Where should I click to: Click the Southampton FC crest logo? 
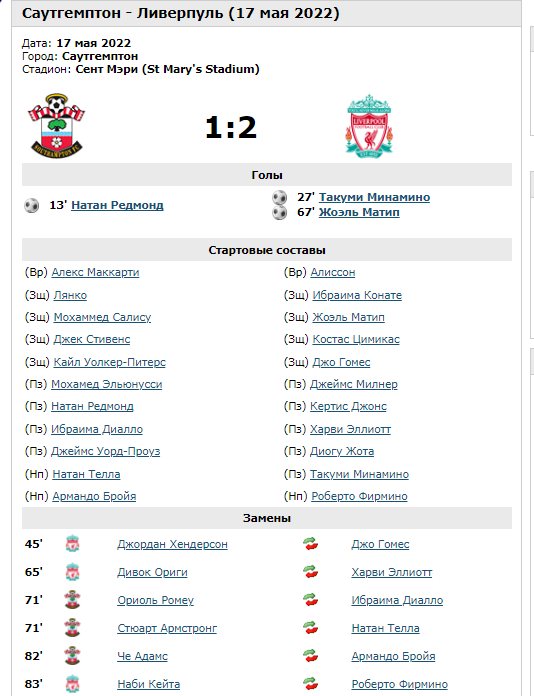pyautogui.click(x=57, y=125)
